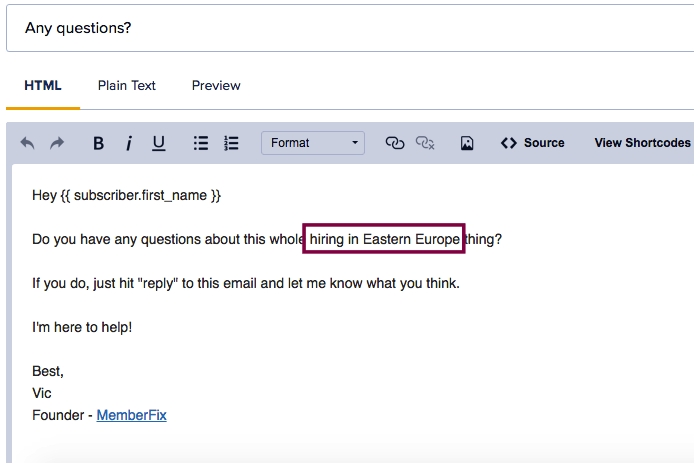Toggle underline formatting
Screen dimensions: 694x463
158,143
